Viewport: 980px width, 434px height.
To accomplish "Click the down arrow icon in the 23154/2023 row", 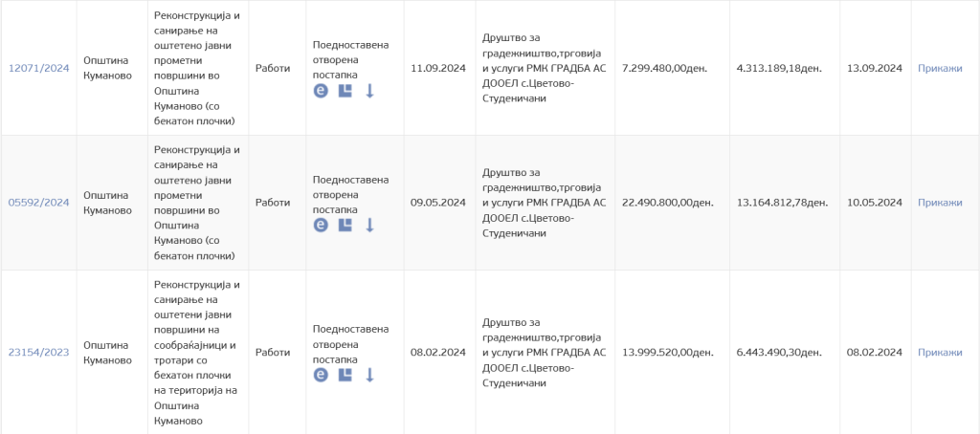I will coord(369,375).
